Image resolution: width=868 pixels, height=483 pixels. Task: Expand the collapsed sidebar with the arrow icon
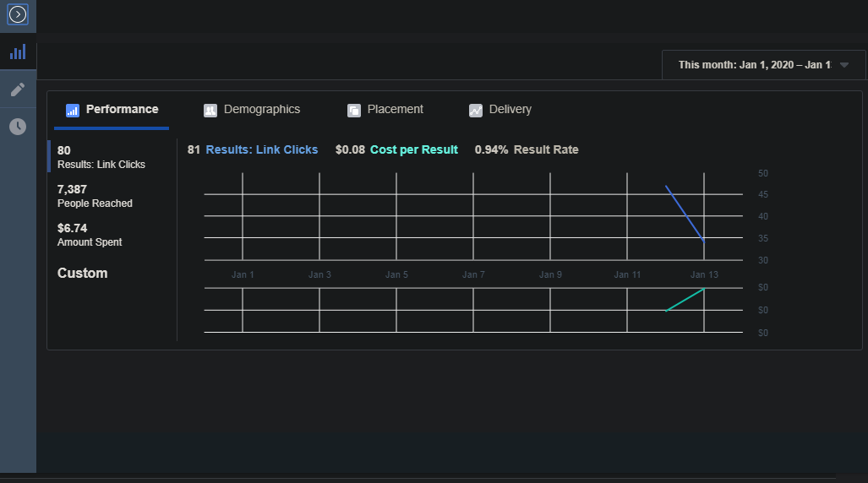tap(18, 14)
